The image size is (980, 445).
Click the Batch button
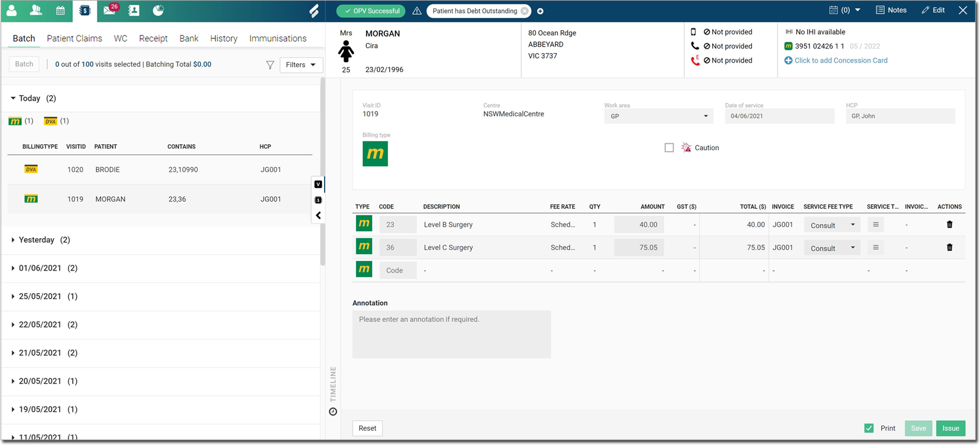(x=24, y=64)
